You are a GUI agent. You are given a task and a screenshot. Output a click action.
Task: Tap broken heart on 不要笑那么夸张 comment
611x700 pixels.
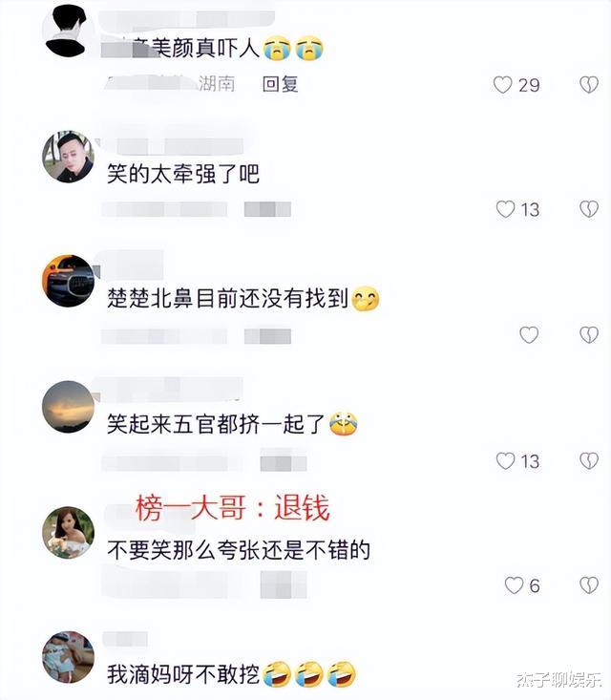tap(589, 585)
